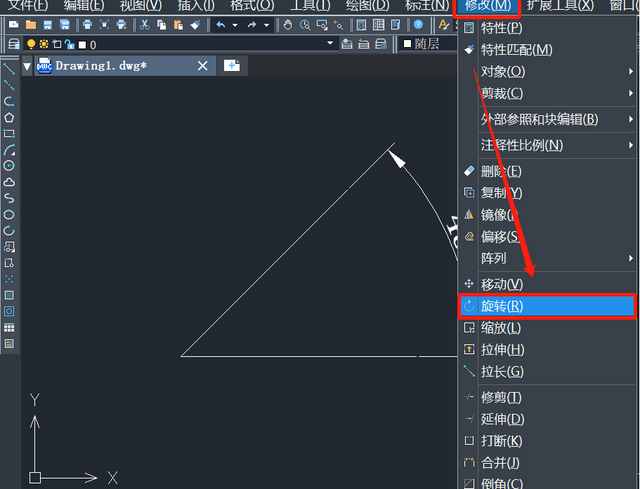The image size is (640, 489).
Task: Choose 缩放(L) menu entry
Action: click(547, 328)
